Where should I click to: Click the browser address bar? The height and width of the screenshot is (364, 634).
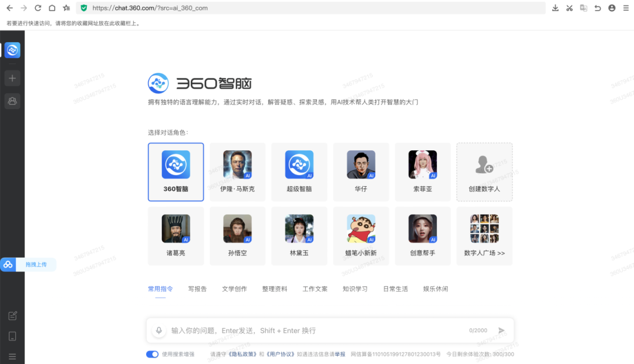point(311,8)
